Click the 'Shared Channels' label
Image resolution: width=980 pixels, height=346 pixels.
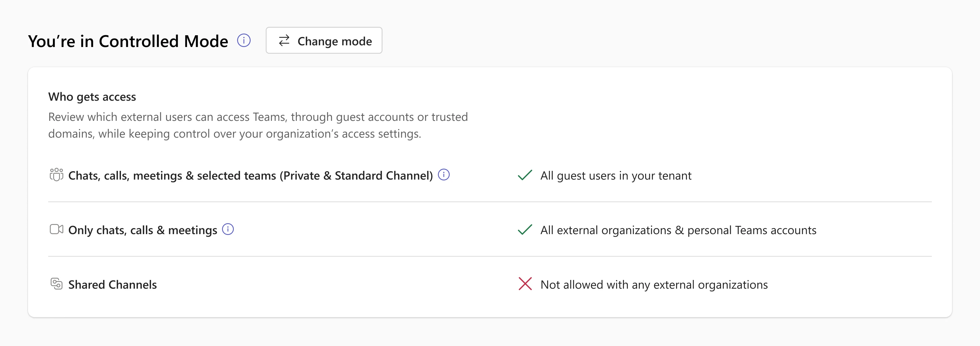pyautogui.click(x=113, y=284)
